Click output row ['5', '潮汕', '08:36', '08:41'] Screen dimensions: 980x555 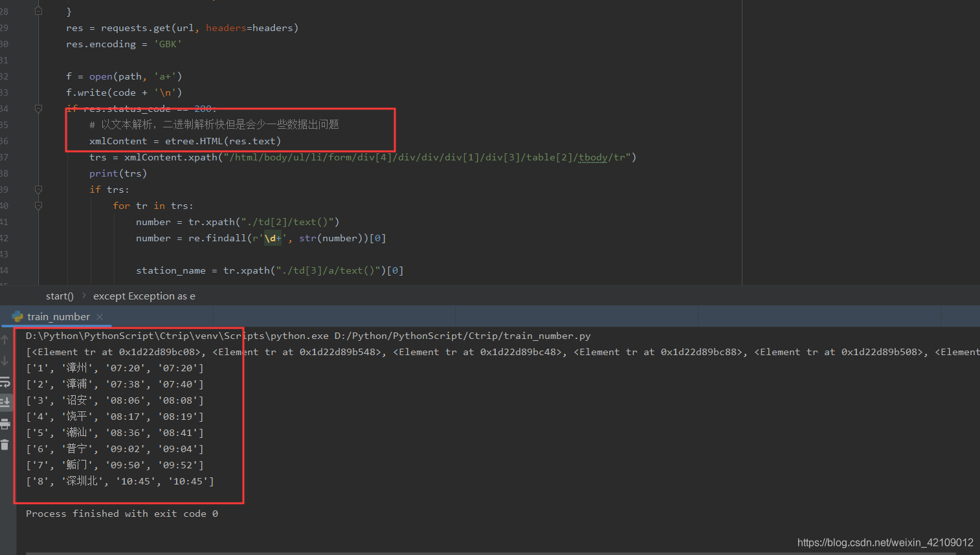(x=115, y=433)
